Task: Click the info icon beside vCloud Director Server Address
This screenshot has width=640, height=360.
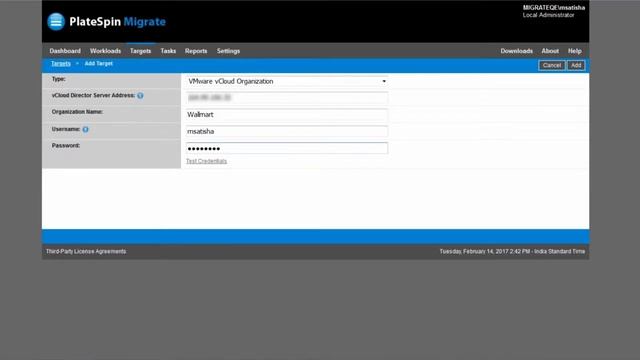Action: pos(140,96)
